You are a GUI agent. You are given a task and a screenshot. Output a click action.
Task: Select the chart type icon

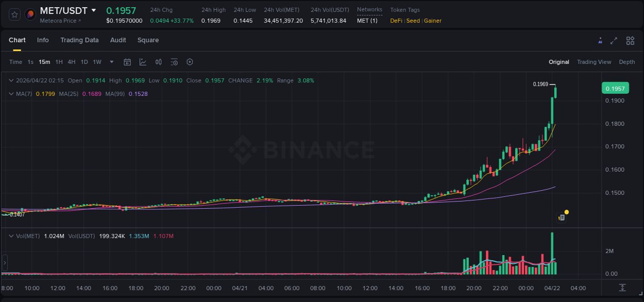coord(143,62)
